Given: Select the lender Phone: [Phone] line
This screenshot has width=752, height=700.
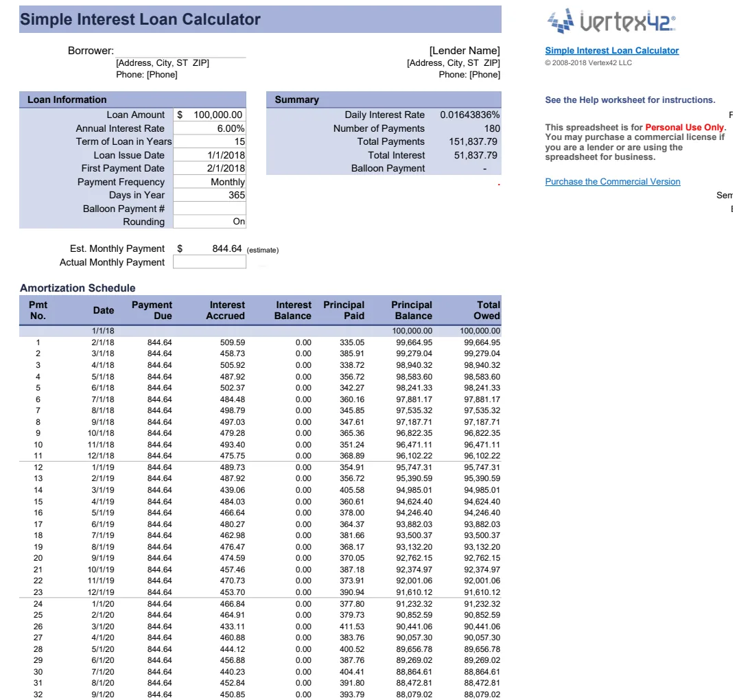Looking at the screenshot, I should (x=469, y=74).
